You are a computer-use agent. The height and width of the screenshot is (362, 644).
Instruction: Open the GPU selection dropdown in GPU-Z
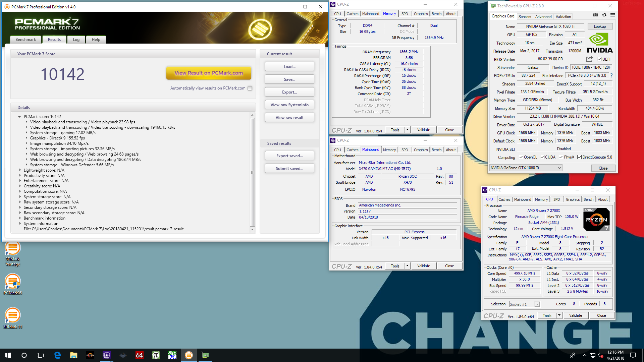[525, 168]
